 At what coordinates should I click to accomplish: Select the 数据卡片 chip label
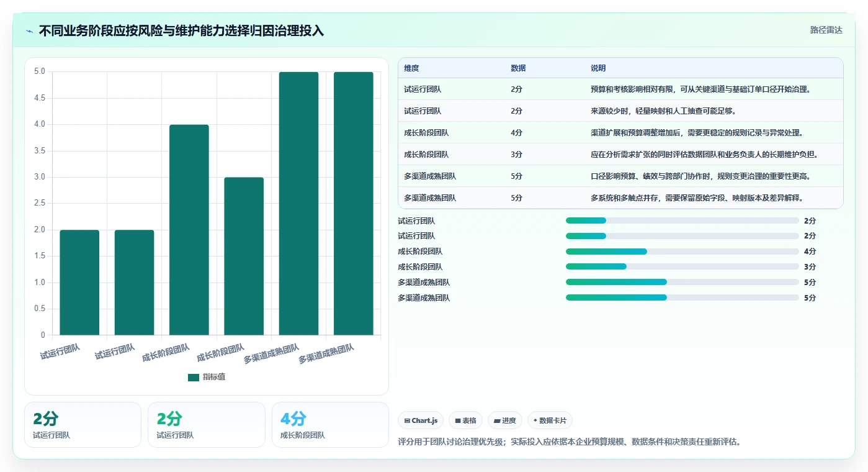pyautogui.click(x=553, y=420)
